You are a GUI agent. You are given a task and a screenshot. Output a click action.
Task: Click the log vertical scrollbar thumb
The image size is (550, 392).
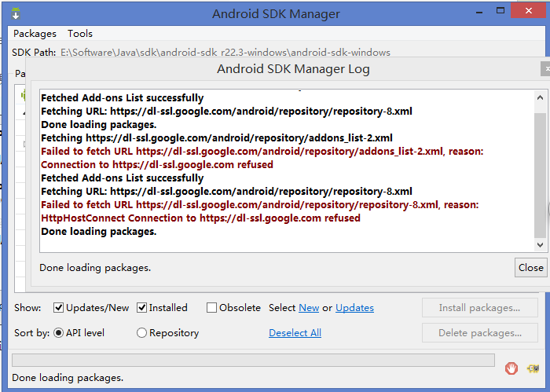coord(540,175)
